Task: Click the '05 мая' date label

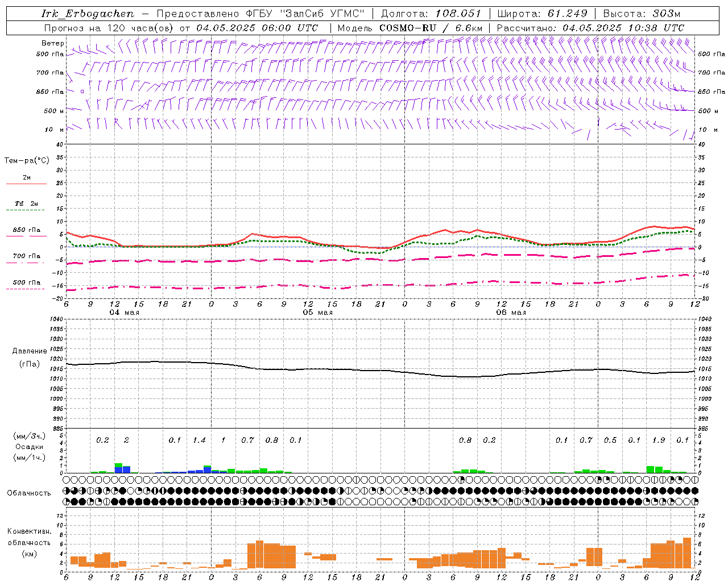Action: (x=317, y=313)
